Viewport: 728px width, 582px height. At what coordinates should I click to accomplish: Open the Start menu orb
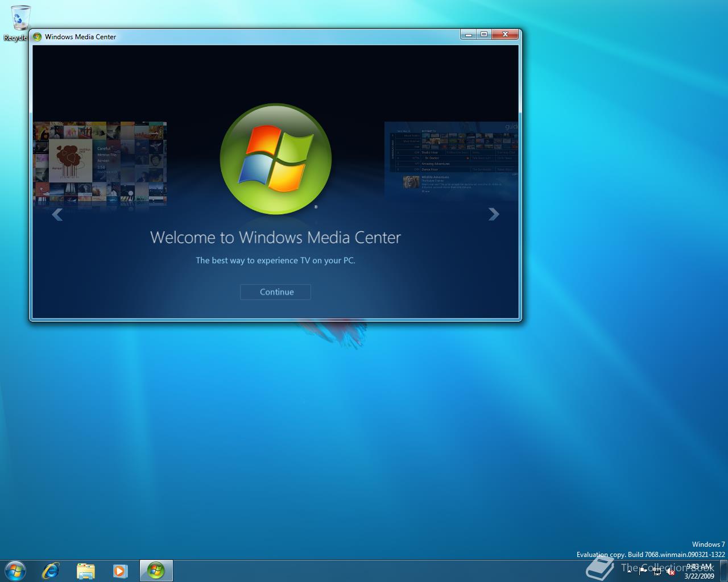(15, 571)
